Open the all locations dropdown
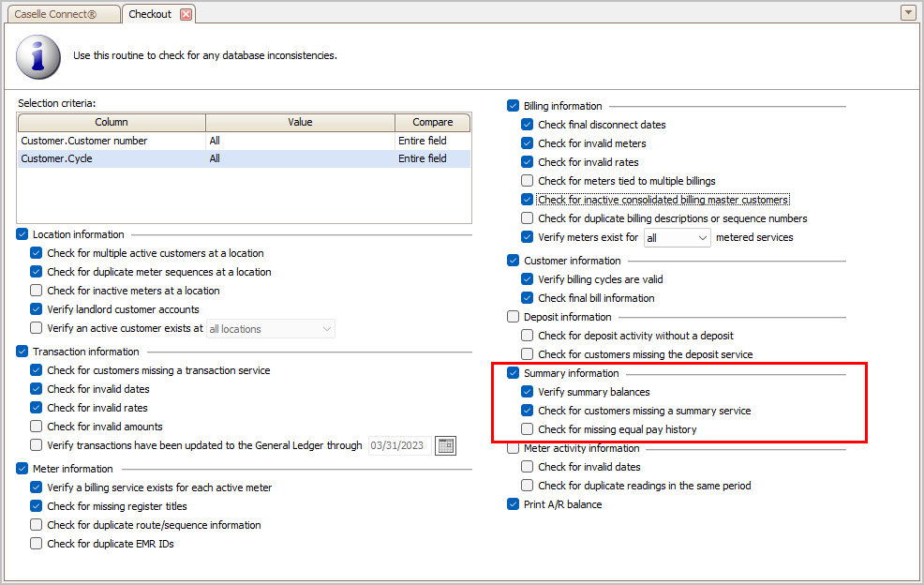The image size is (924, 585). 271,329
